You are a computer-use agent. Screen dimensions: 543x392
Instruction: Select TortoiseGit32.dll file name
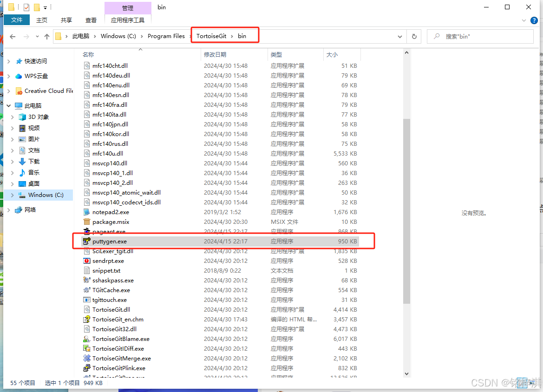tap(114, 329)
